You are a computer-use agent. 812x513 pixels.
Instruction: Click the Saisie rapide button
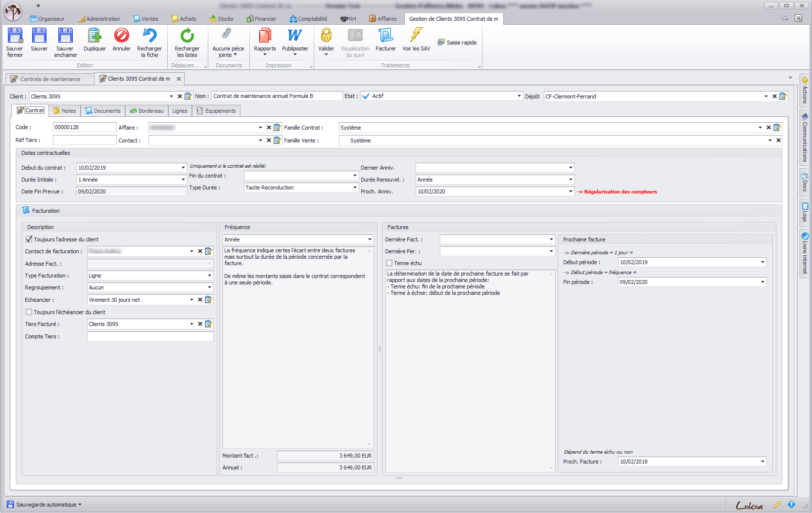tap(457, 43)
